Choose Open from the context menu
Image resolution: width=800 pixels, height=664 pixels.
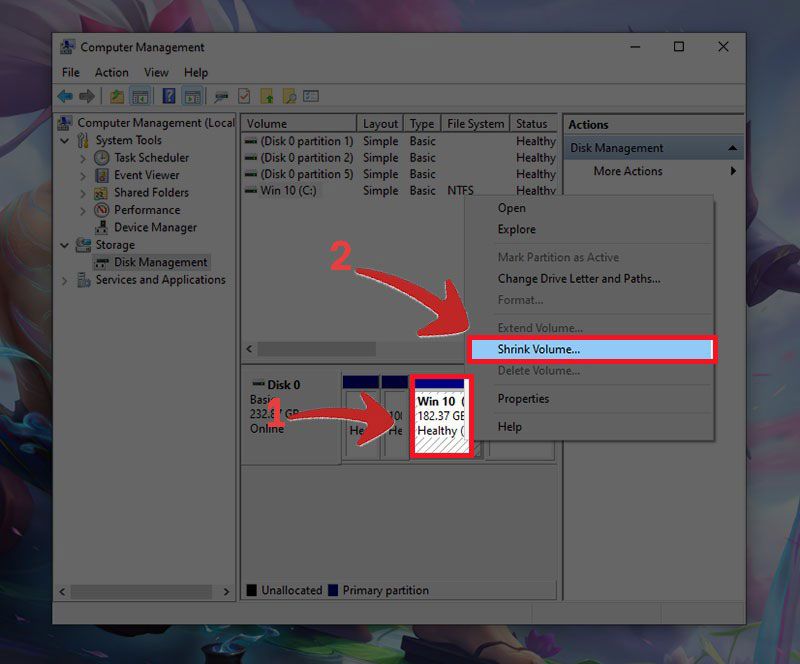[x=589, y=208]
